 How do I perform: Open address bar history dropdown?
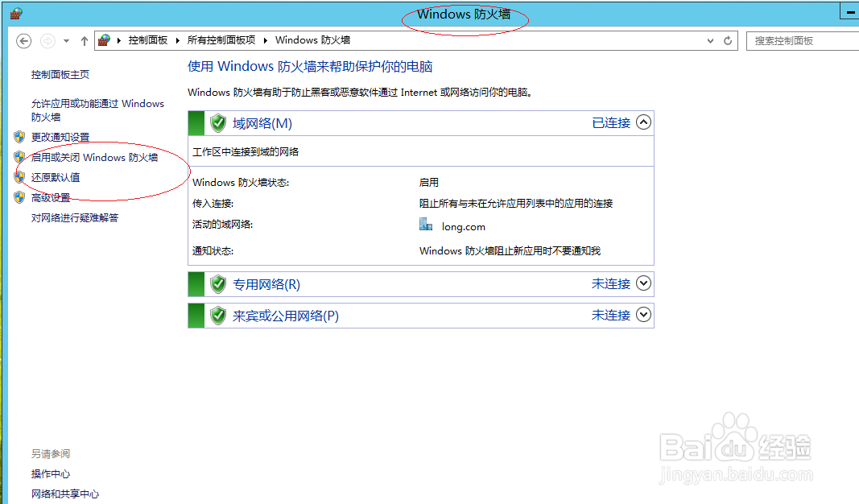click(x=711, y=40)
